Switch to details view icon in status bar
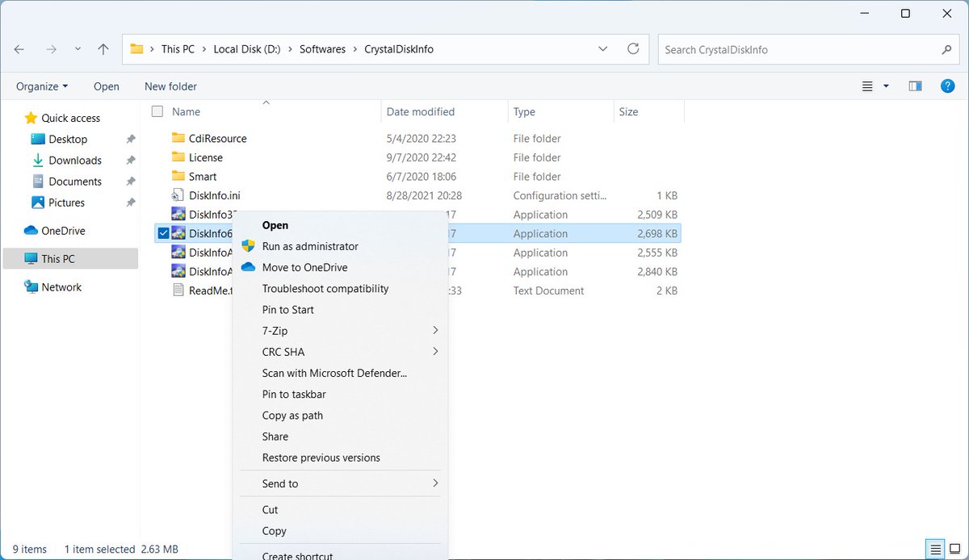This screenshot has height=560, width=969. [935, 550]
